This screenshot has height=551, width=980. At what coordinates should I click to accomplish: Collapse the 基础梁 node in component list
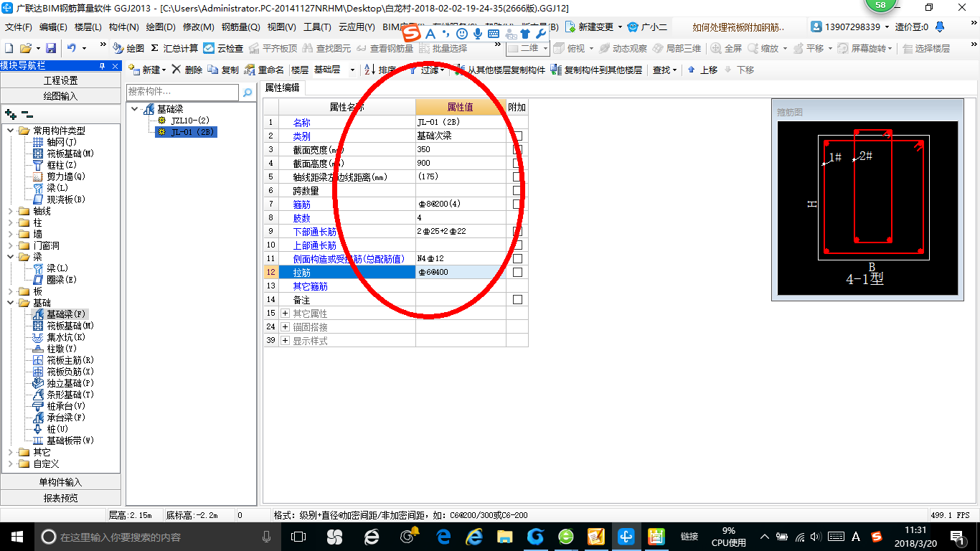pyautogui.click(x=135, y=109)
